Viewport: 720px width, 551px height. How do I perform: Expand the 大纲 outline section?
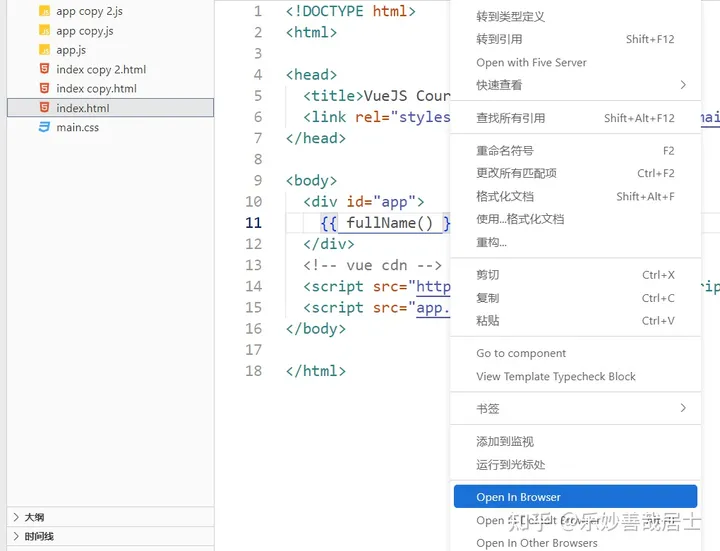tap(16, 517)
